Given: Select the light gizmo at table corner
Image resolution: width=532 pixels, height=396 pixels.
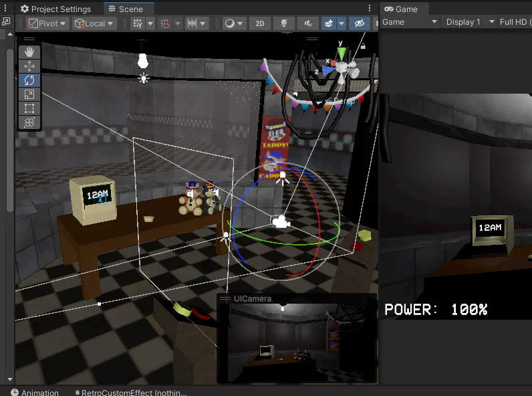Looking at the screenshot, I should point(226,237).
